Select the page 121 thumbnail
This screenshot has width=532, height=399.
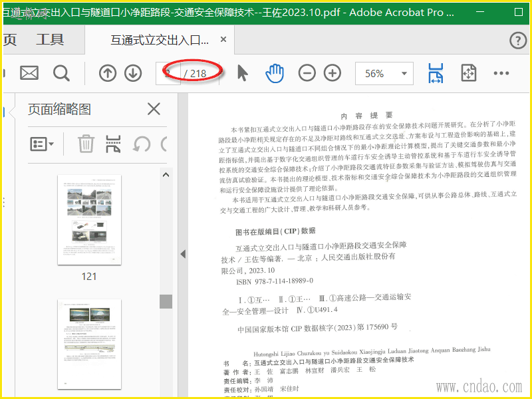[89, 219]
